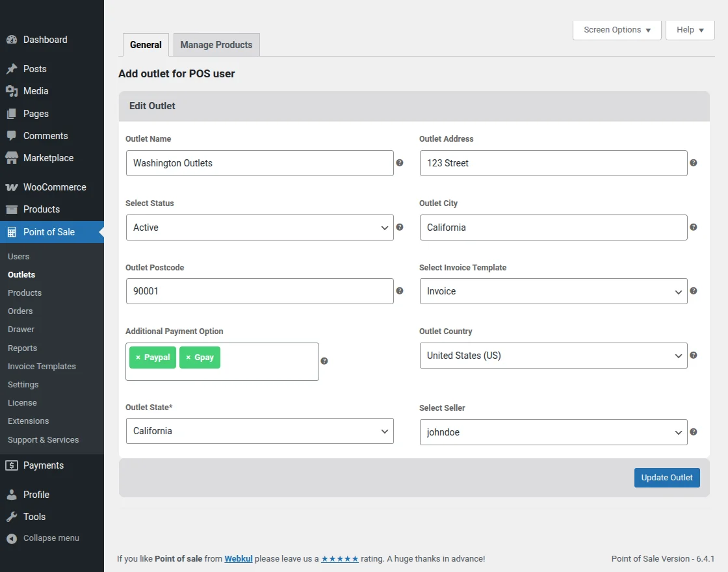Screen dimensions: 728x572
Task: Click the Collapse menu arrow icon
Action: point(12,538)
